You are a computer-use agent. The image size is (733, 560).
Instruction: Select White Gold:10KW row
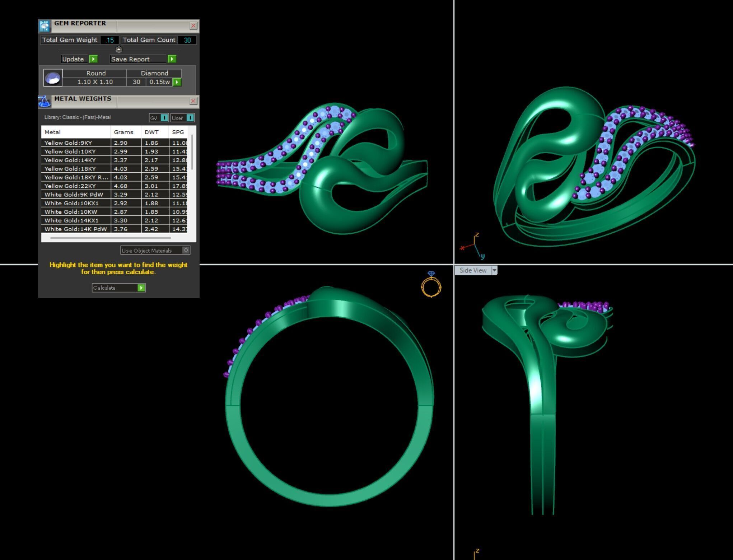(x=114, y=211)
